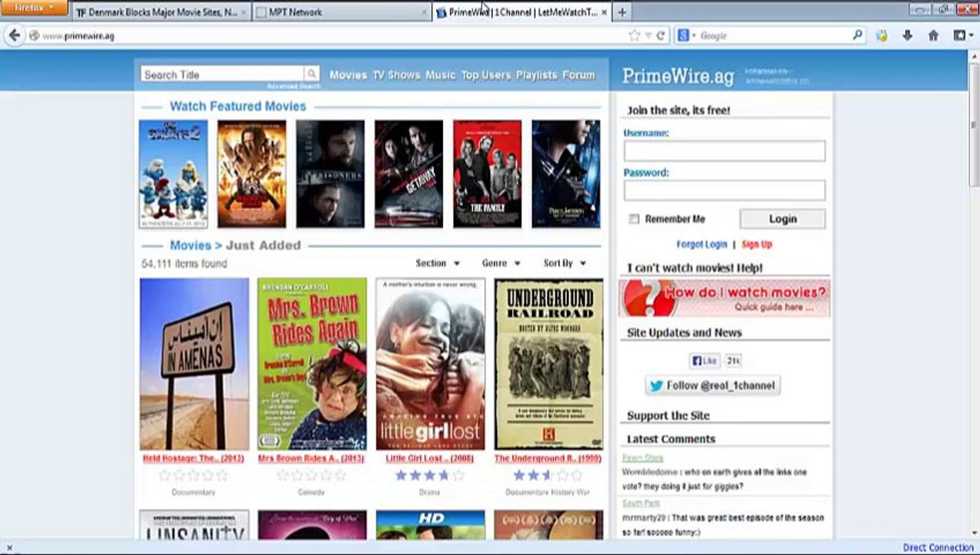Viewport: 980px width, 555px height.
Task: Open new tab with plus button
Action: tap(622, 12)
